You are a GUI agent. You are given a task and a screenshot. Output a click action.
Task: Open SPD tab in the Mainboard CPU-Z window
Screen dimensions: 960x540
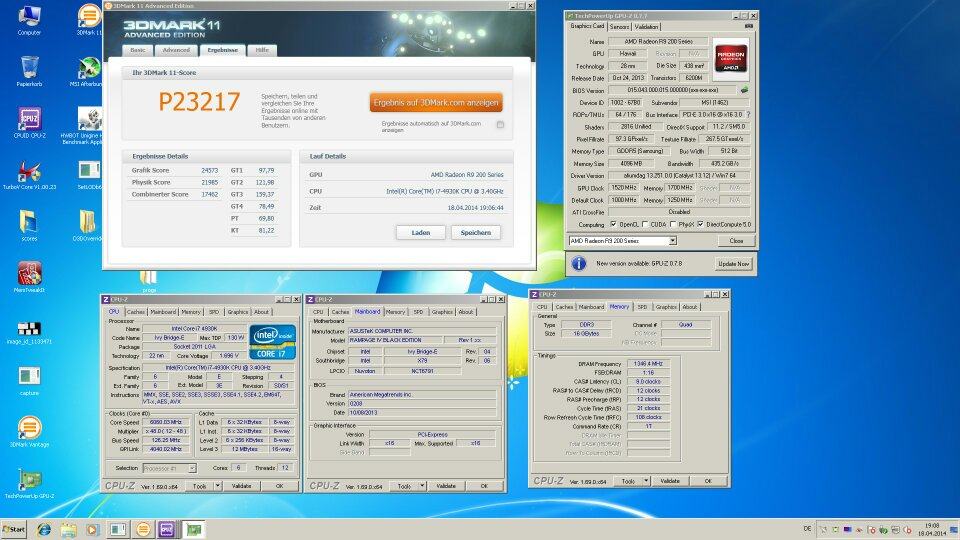pyautogui.click(x=418, y=312)
